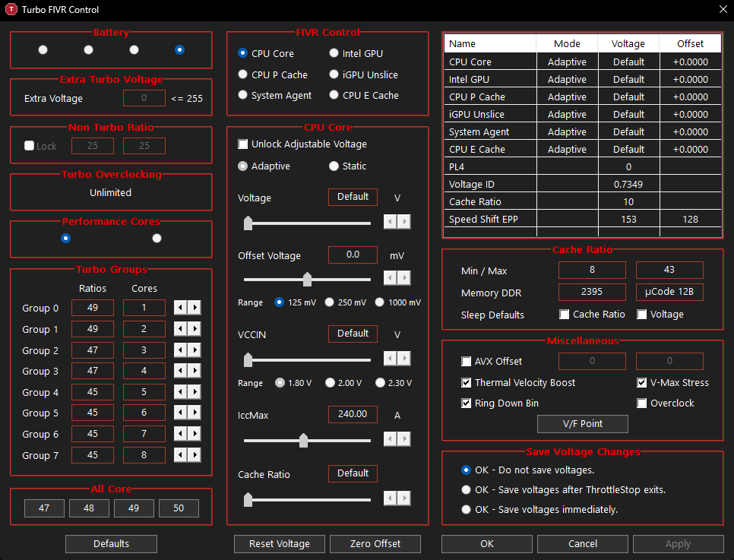Select iGPU Unslice radio button

[334, 74]
